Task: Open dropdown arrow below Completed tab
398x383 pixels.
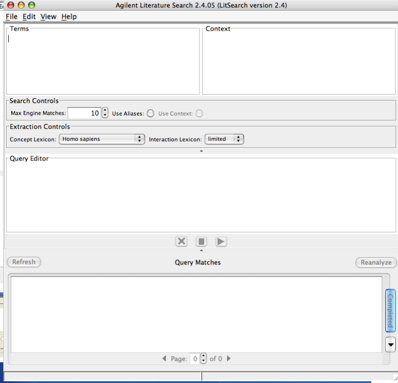Action: coord(390,344)
